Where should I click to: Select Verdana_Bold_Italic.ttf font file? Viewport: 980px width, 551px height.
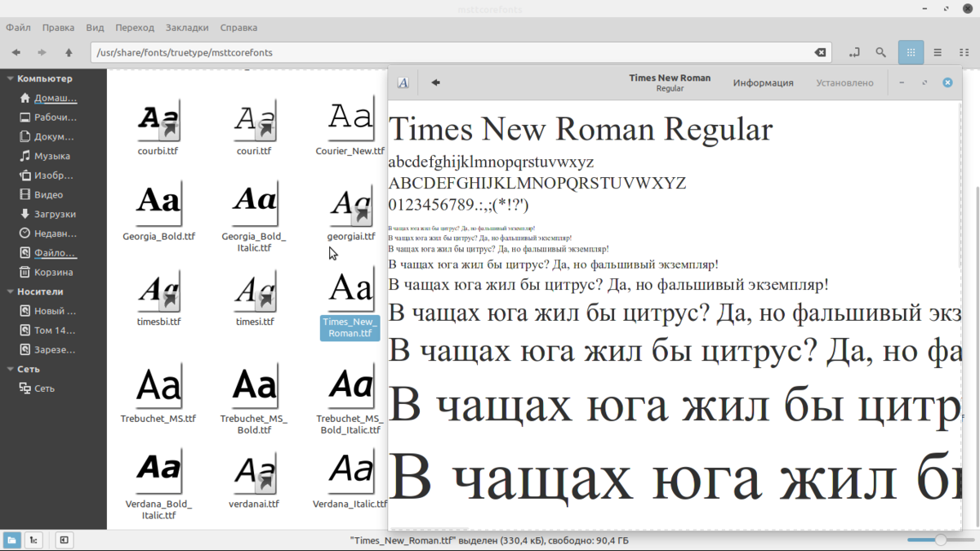coord(158,485)
